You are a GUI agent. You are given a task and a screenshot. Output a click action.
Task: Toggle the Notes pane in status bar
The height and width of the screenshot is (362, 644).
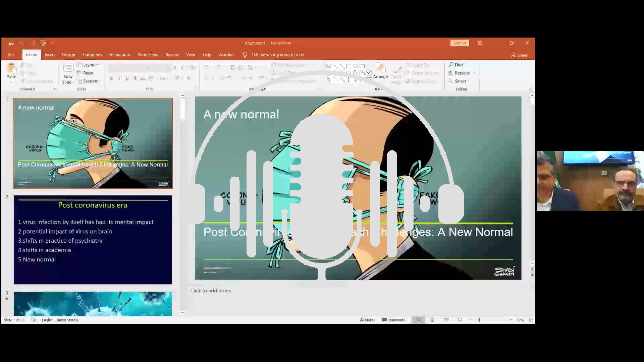tap(367, 320)
